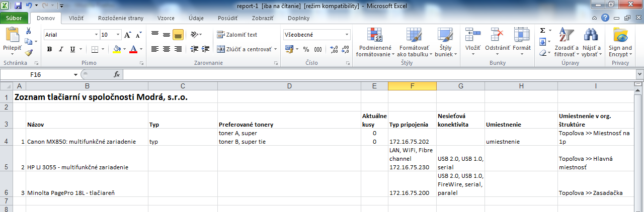Select column F header
Image resolution: width=644 pixels, height=212 pixels.
click(412, 86)
